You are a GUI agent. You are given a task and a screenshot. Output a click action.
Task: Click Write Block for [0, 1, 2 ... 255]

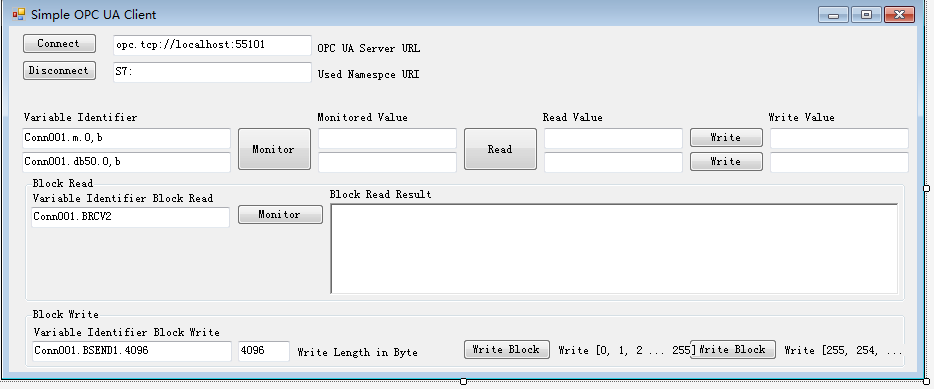pyautogui.click(x=506, y=350)
